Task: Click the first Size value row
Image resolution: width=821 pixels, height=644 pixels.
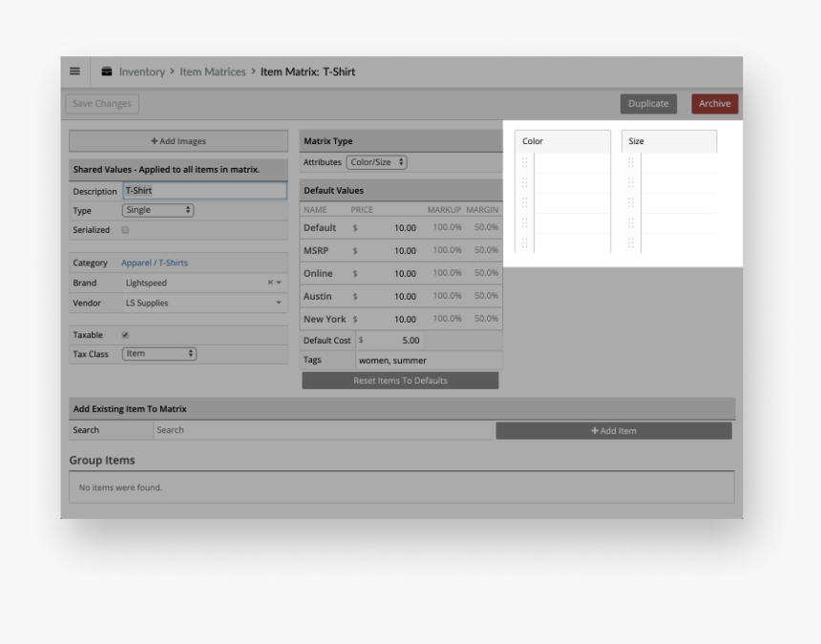Action: pos(679,163)
